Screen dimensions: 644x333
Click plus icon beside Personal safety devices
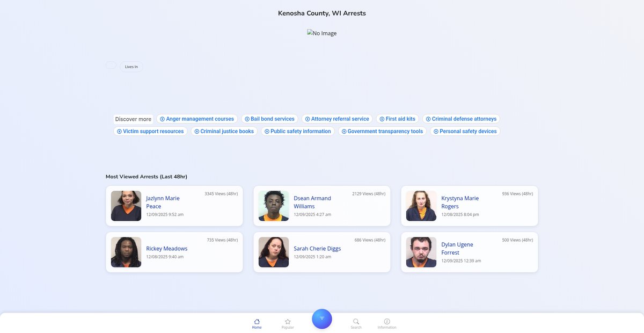(x=436, y=132)
